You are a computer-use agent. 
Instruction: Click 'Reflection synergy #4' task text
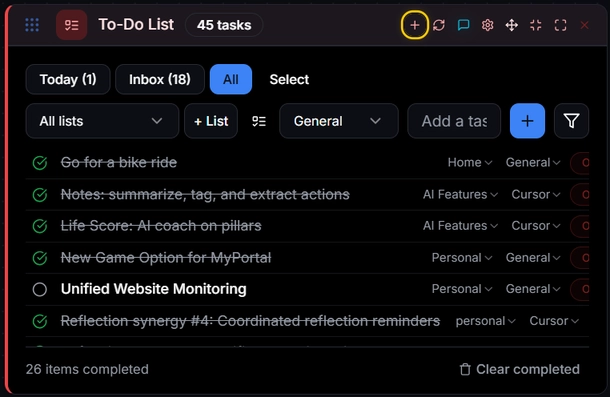click(x=250, y=321)
